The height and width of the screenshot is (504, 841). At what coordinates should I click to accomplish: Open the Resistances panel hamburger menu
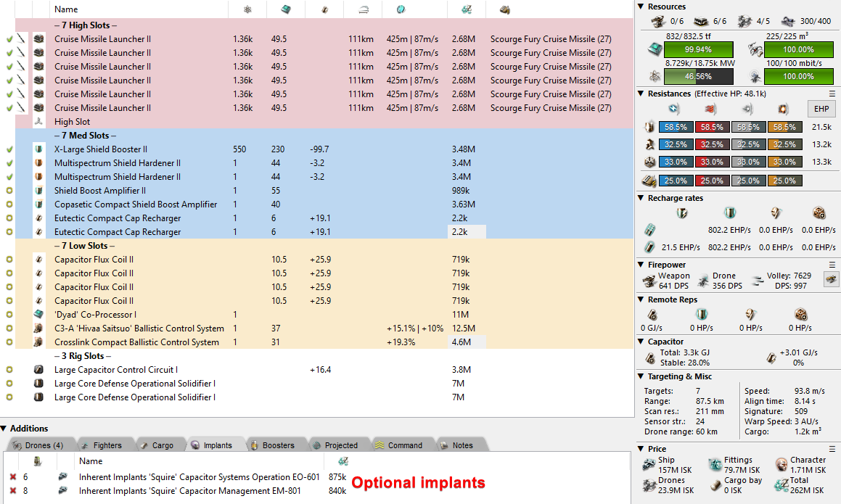tap(832, 94)
